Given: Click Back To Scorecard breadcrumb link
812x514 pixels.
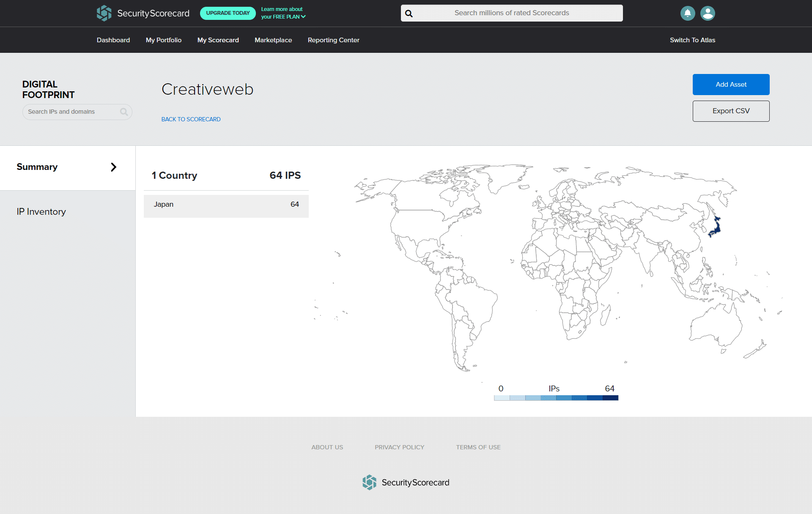Looking at the screenshot, I should [191, 119].
